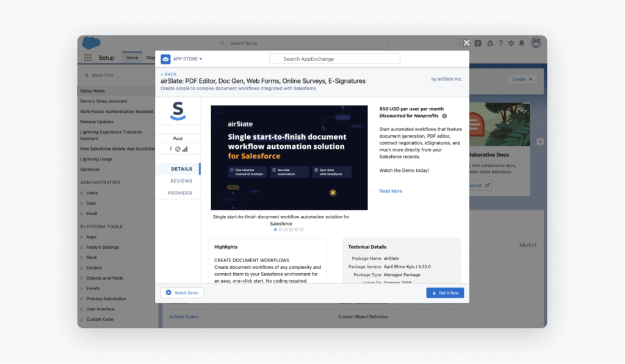
Task: Select the first carousel dot indicator
Action: 275,230
